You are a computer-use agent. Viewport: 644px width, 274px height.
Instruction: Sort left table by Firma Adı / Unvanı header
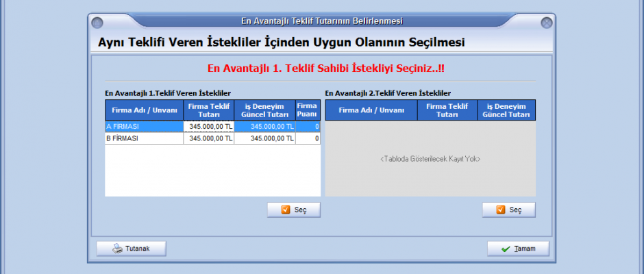143,110
